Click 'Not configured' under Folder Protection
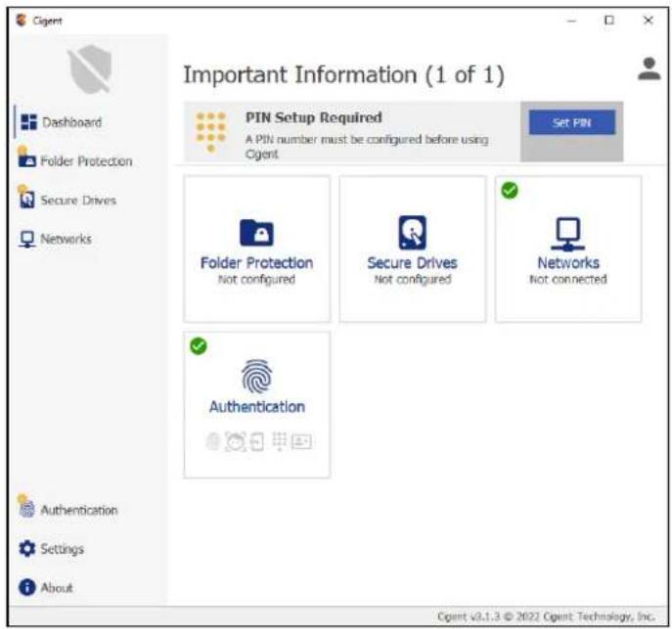This screenshot has width=672, height=629. point(256,280)
